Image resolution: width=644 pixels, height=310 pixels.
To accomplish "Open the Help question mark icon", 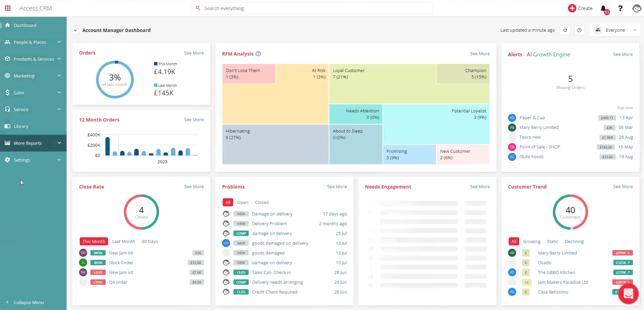I will 621,8.
